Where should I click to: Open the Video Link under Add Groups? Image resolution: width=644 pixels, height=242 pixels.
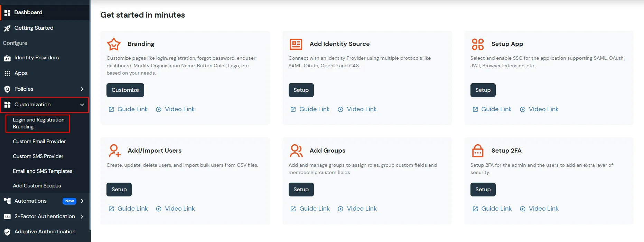point(362,209)
